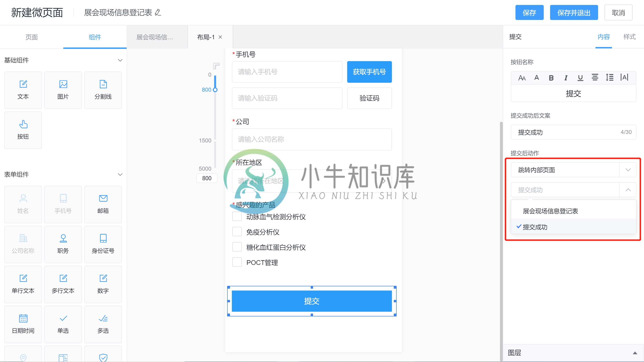This screenshot has height=362, width=644.
Task: Check POCT管理 checkbox
Action: pos(237,262)
